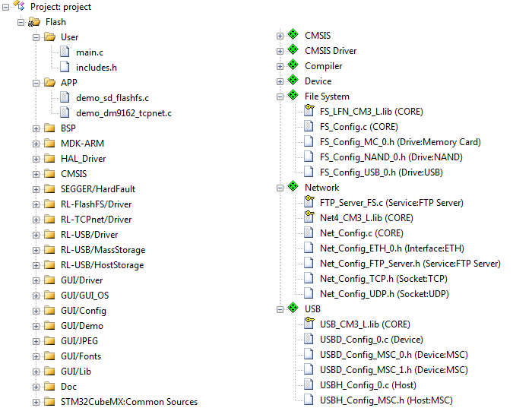Click the file icon of demo_sd_flashfs.c
This screenshot has width=532, height=408.
65,97
